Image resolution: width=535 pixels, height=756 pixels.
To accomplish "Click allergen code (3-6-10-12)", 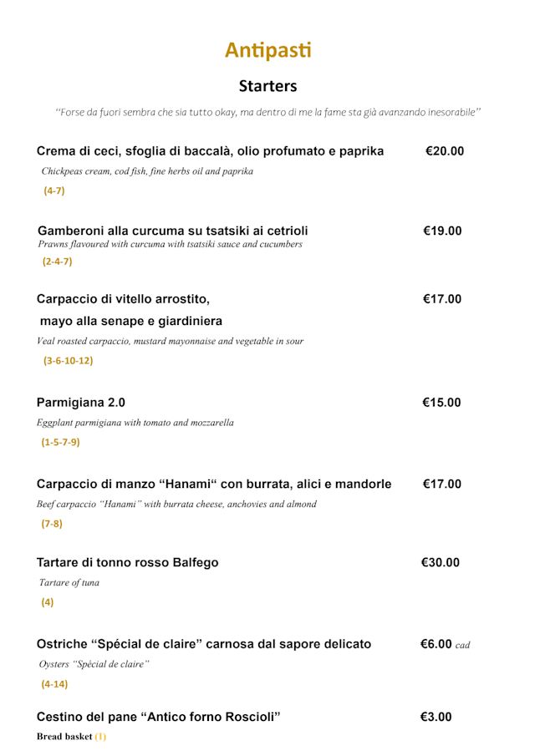I will (68, 362).
